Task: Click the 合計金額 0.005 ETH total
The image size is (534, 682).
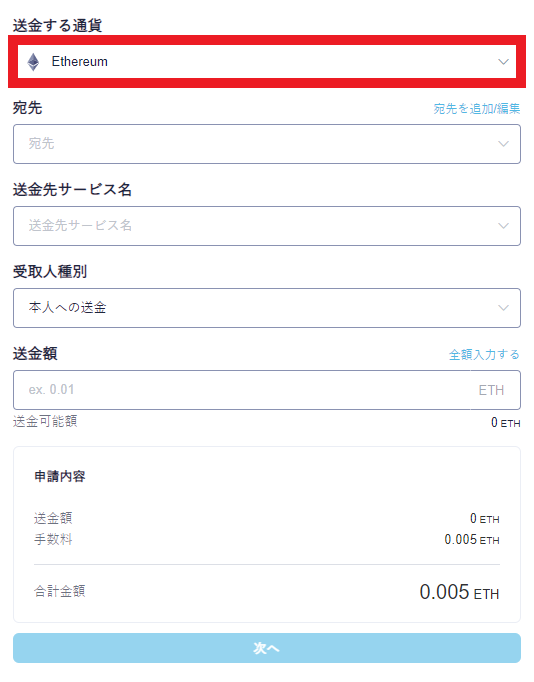Action: (459, 592)
